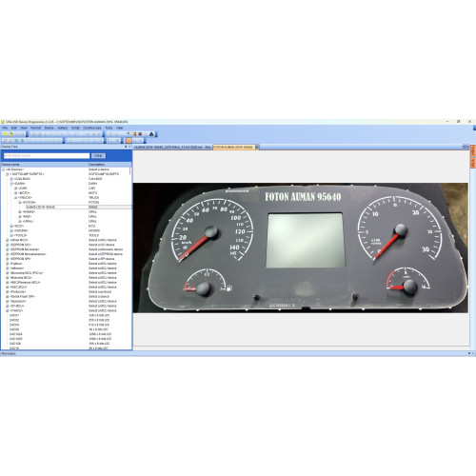
Task: Pin the Device Find panel
Action: click(x=126, y=147)
